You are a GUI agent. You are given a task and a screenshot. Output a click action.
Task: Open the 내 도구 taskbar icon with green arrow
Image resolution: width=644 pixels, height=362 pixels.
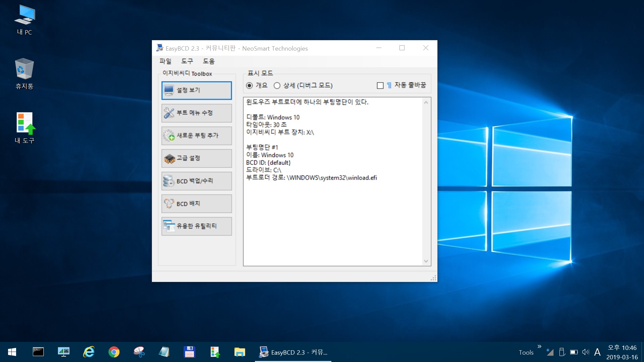[x=215, y=352]
